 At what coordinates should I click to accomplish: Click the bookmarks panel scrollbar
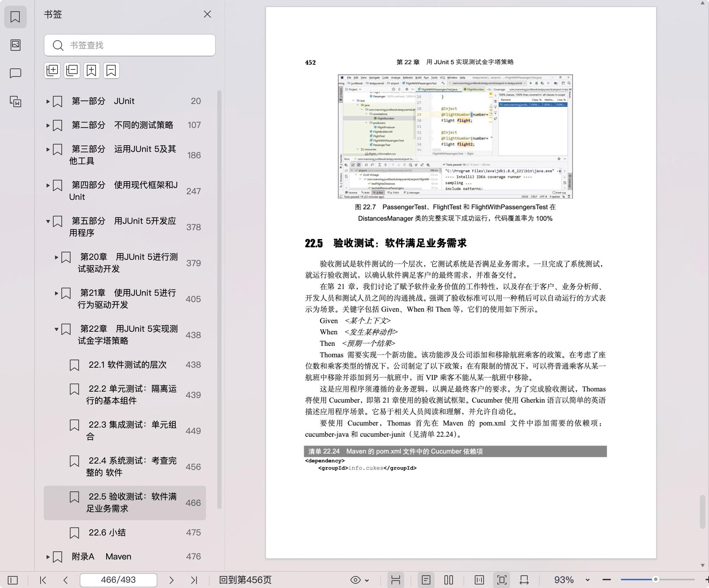(x=219, y=300)
